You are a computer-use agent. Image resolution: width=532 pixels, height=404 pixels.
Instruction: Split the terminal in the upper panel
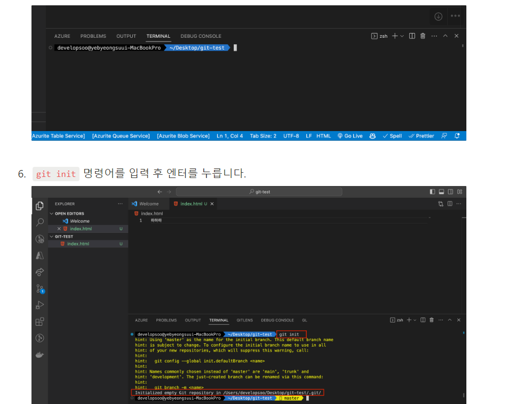(x=412, y=36)
